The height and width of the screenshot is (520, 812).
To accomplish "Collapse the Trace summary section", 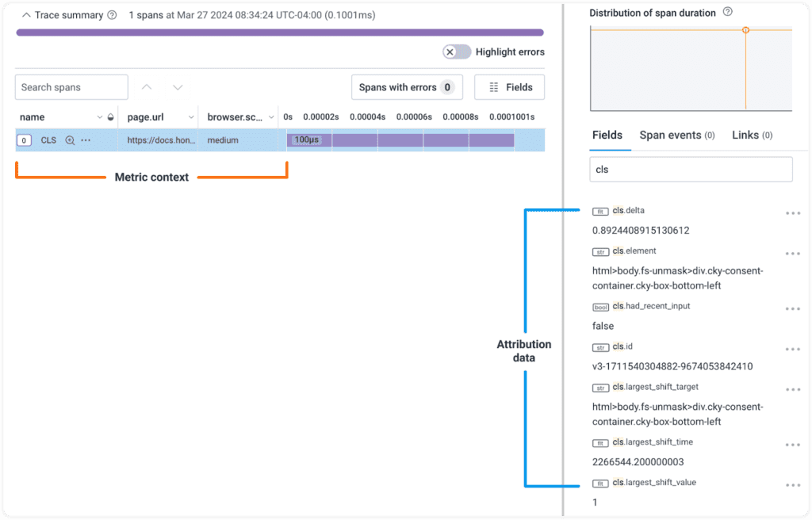I will tap(26, 15).
